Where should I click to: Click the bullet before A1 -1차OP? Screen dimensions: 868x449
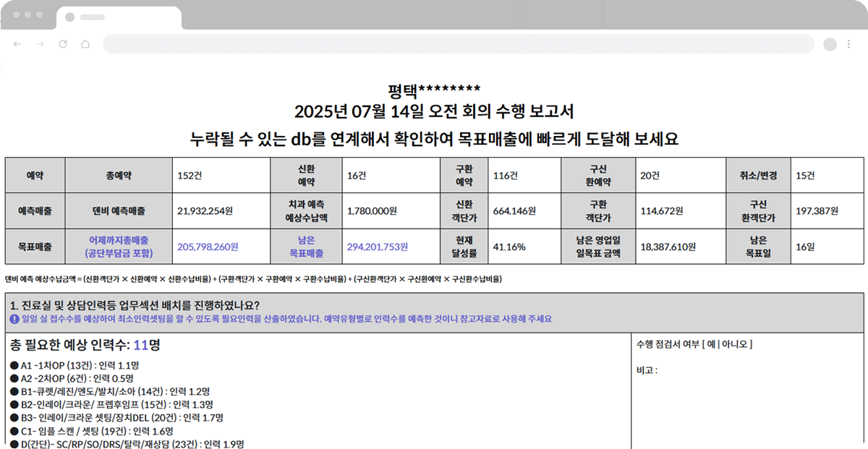click(14, 365)
